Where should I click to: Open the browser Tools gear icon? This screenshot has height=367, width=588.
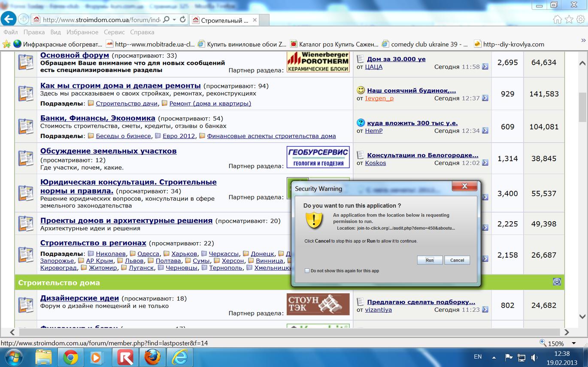581,19
